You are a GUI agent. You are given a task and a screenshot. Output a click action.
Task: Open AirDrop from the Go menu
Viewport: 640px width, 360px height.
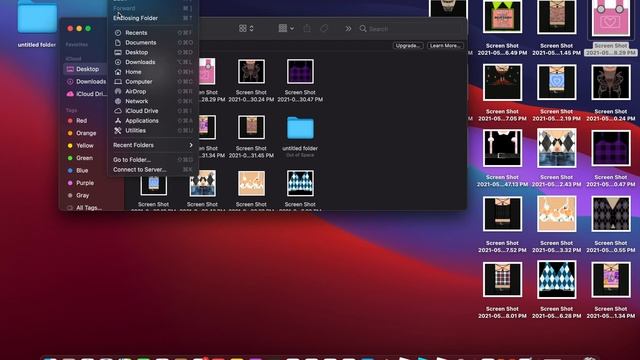(x=153, y=91)
